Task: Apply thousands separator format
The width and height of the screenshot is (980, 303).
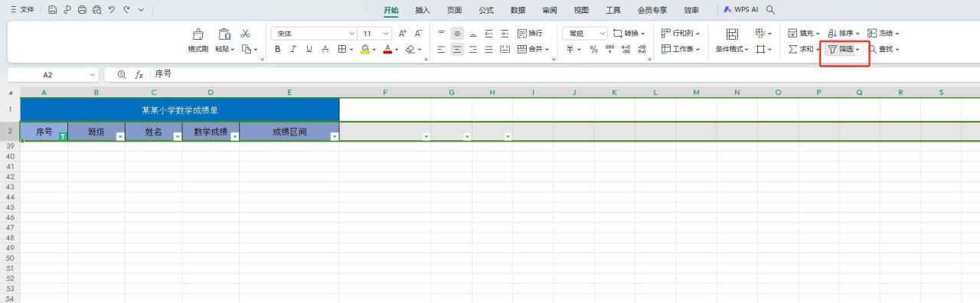Action: (609, 49)
